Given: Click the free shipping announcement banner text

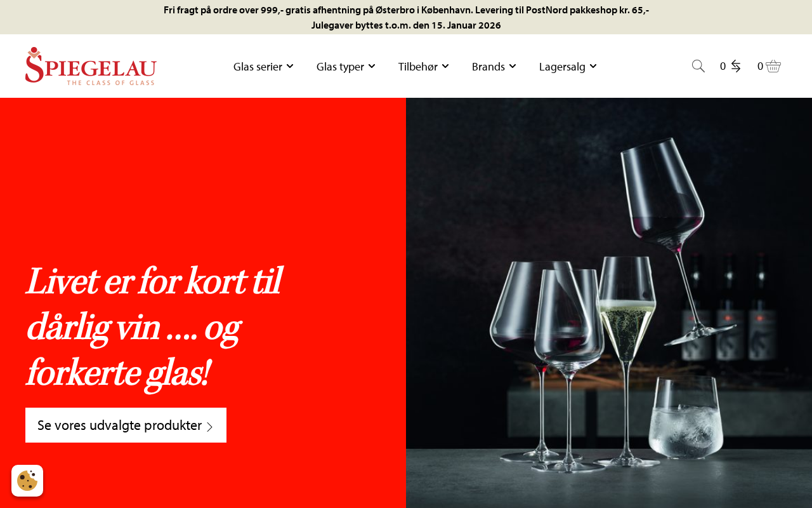Looking at the screenshot, I should click(x=406, y=10).
